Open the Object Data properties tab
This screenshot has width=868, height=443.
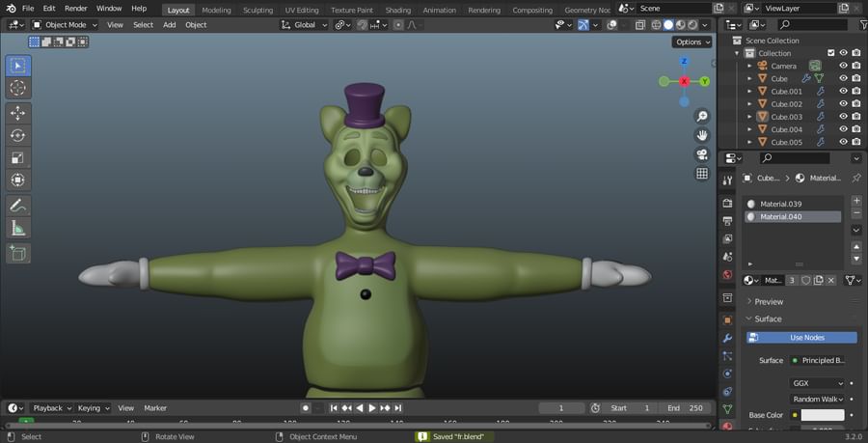727,409
